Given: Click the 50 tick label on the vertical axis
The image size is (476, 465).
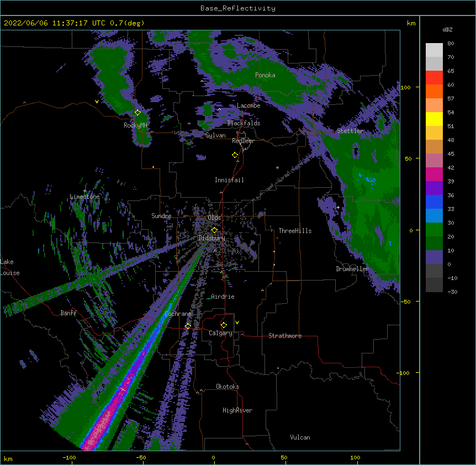Looking at the screenshot, I should [x=408, y=158].
